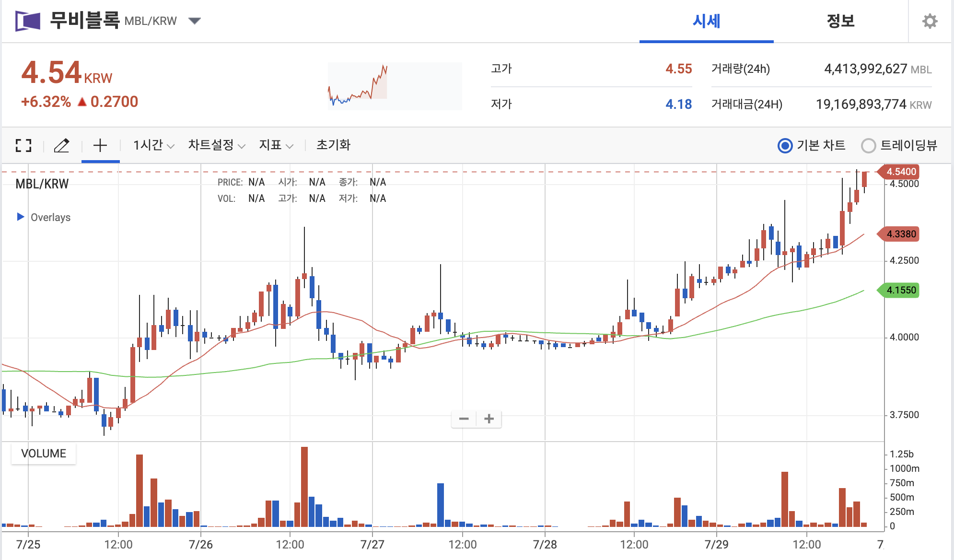Click the VOLUME panel label
The image size is (954, 560).
(44, 454)
